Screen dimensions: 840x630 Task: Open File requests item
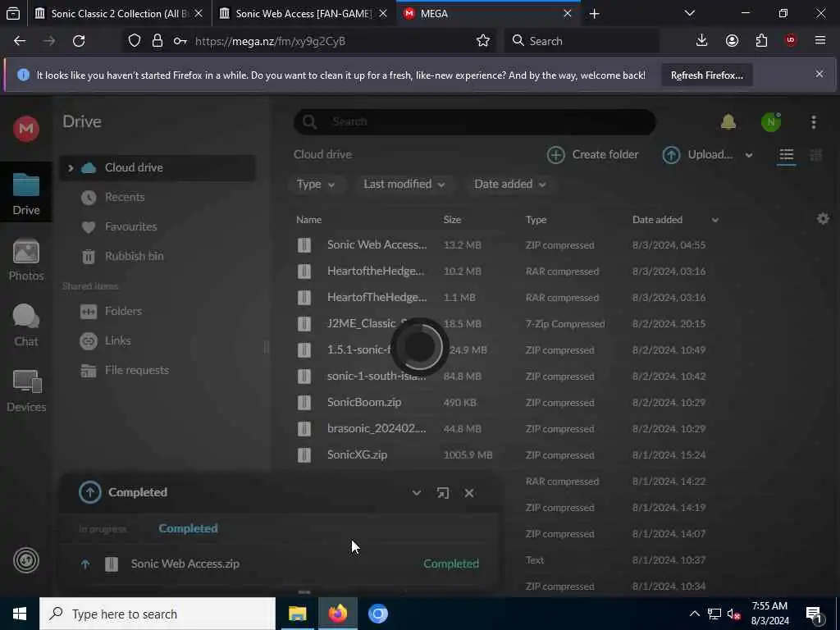point(137,370)
